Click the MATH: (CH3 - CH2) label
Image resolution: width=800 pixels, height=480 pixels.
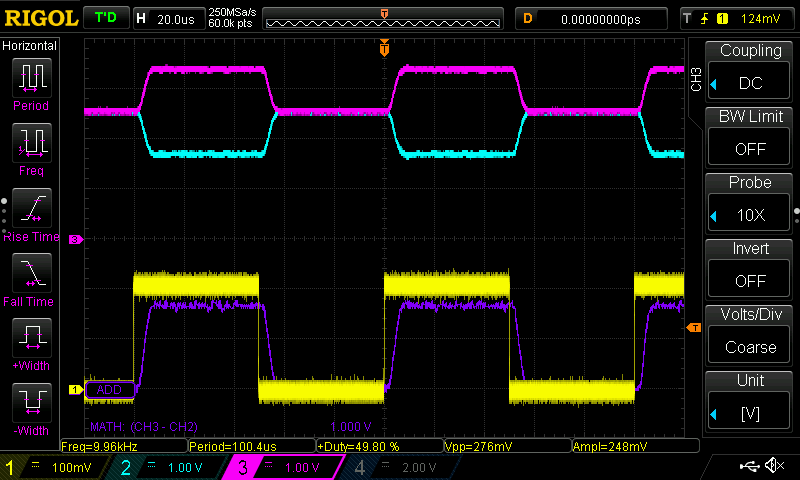tap(144, 426)
